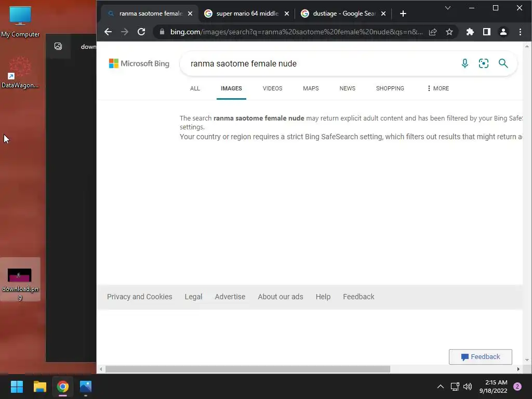
Task: Close the ranma saotome tab
Action: pos(190,14)
